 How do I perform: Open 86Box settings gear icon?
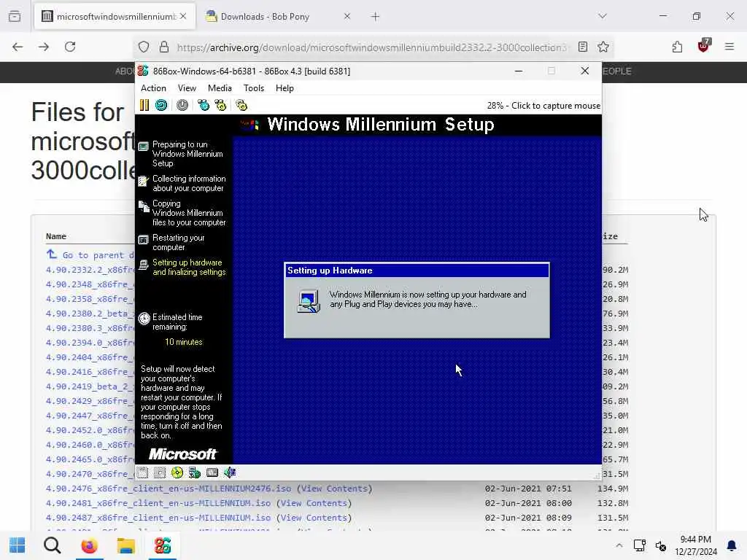241,105
